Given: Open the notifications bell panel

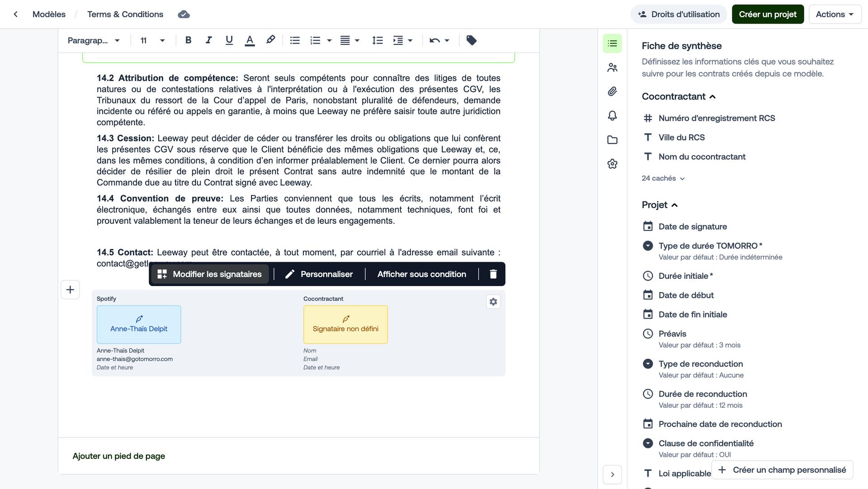Looking at the screenshot, I should pyautogui.click(x=612, y=116).
